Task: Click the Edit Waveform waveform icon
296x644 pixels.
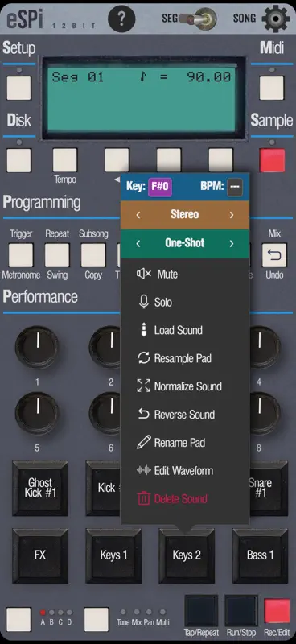Action: point(144,471)
